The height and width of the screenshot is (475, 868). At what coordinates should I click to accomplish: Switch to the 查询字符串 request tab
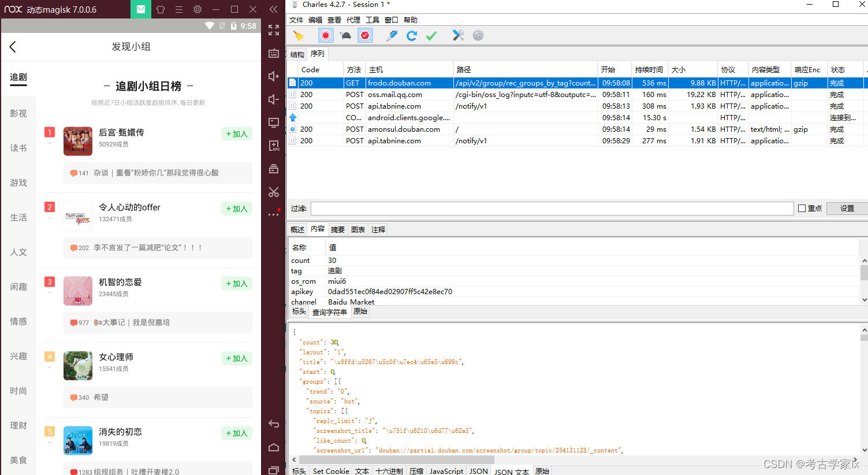coord(330,312)
